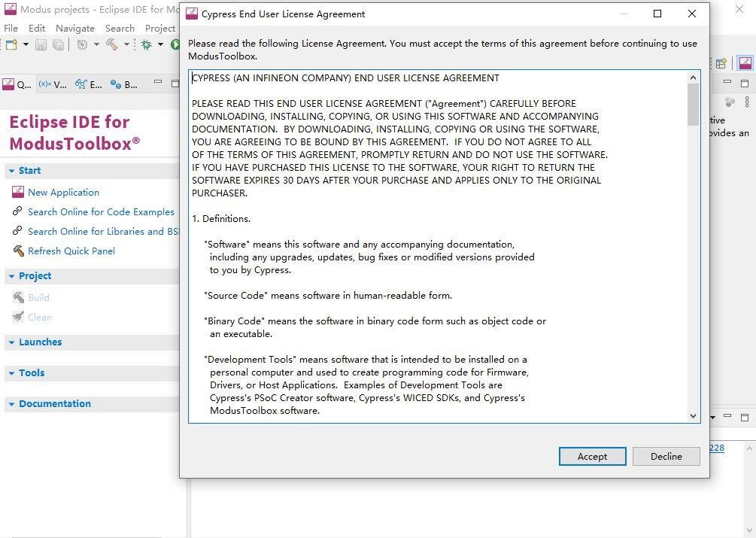
Task: Open the Edit menu
Action: (x=37, y=29)
